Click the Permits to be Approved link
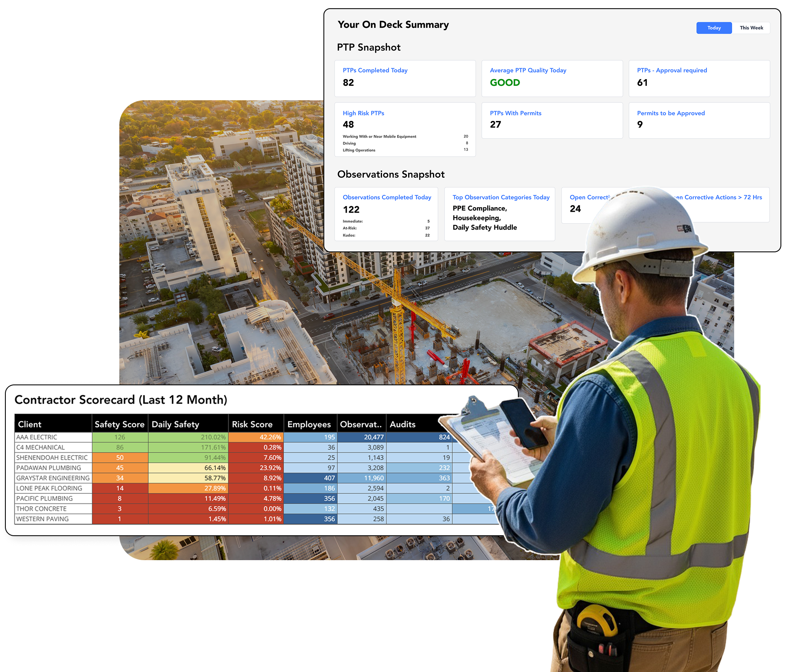The width and height of the screenshot is (793, 672). coord(671,113)
